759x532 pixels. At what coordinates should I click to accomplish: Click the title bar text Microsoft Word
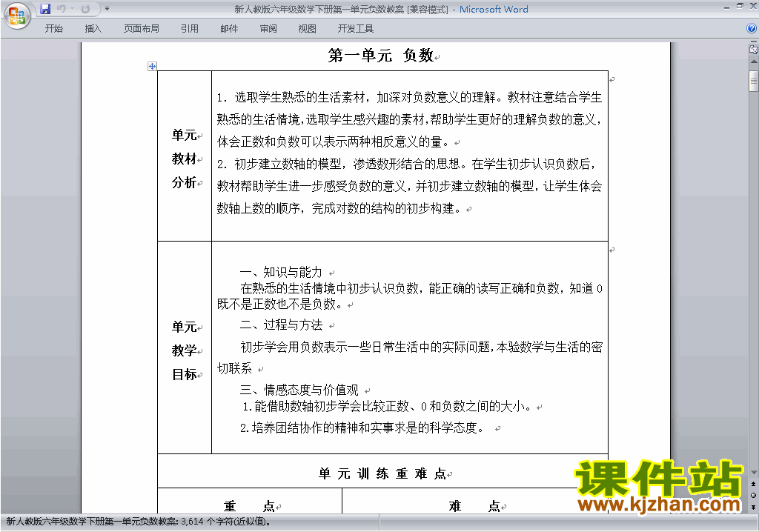pyautogui.click(x=494, y=9)
